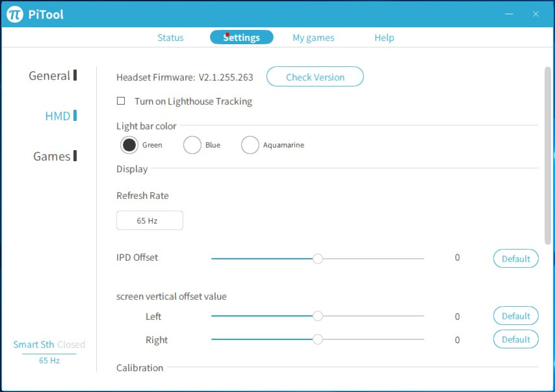Close the PiTool window
Screen dimensions: 555x392
[x=536, y=14]
